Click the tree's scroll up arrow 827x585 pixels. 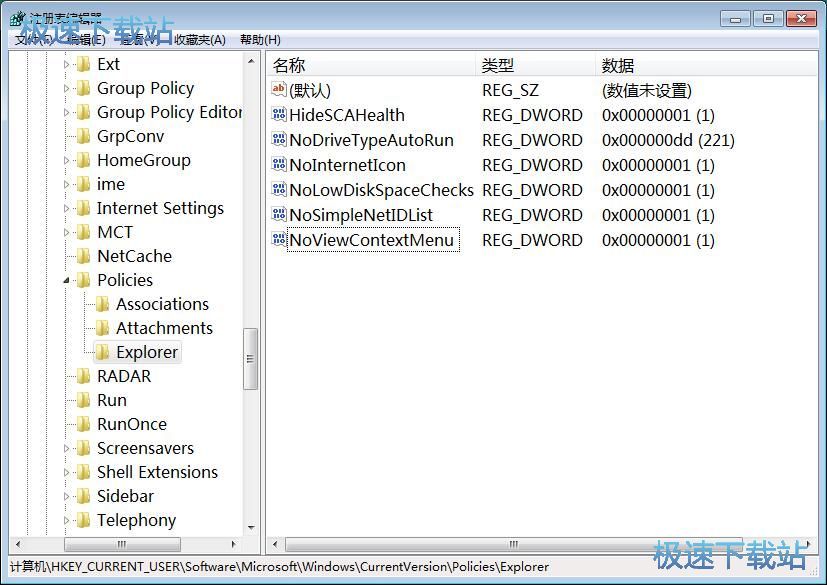pyautogui.click(x=251, y=62)
